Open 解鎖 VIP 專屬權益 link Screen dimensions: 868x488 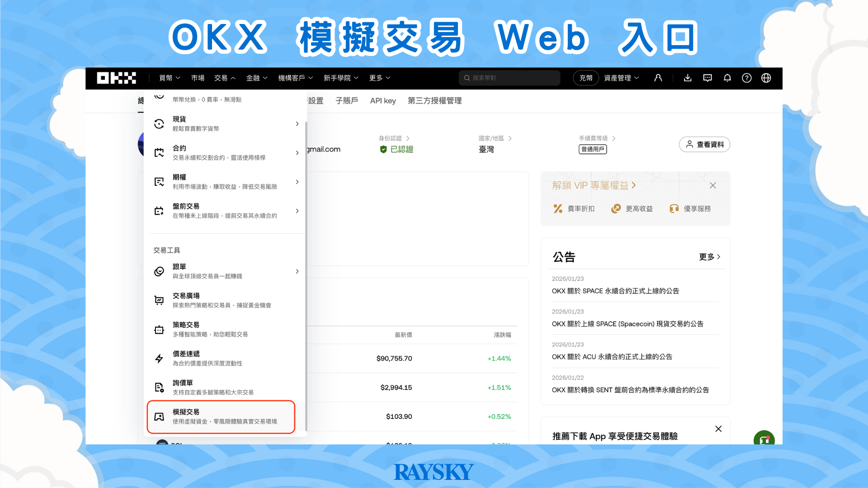[x=594, y=186]
